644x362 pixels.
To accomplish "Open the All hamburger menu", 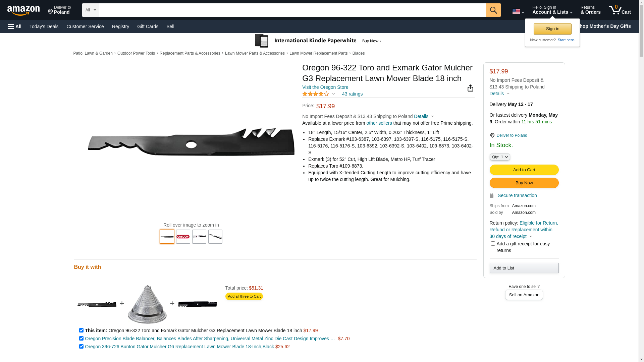I will [15, 26].
